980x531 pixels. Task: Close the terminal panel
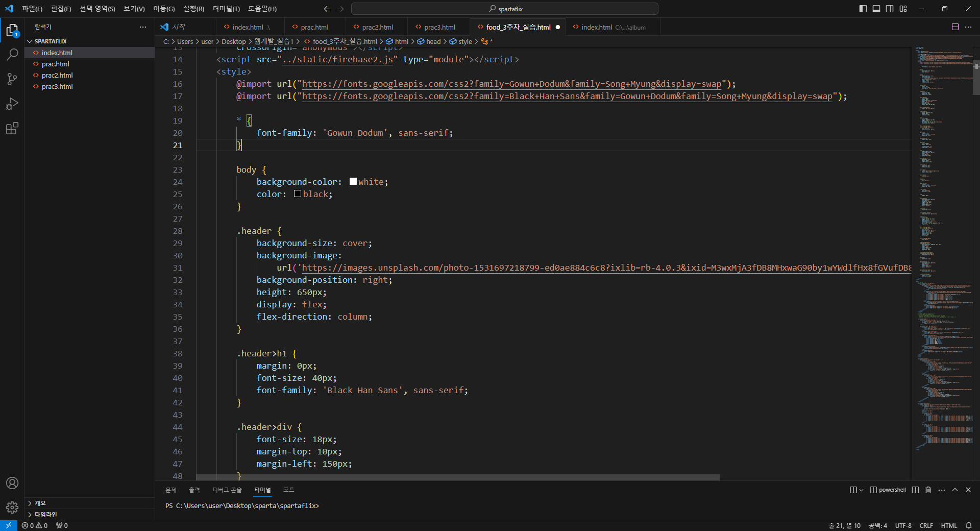[968, 490]
